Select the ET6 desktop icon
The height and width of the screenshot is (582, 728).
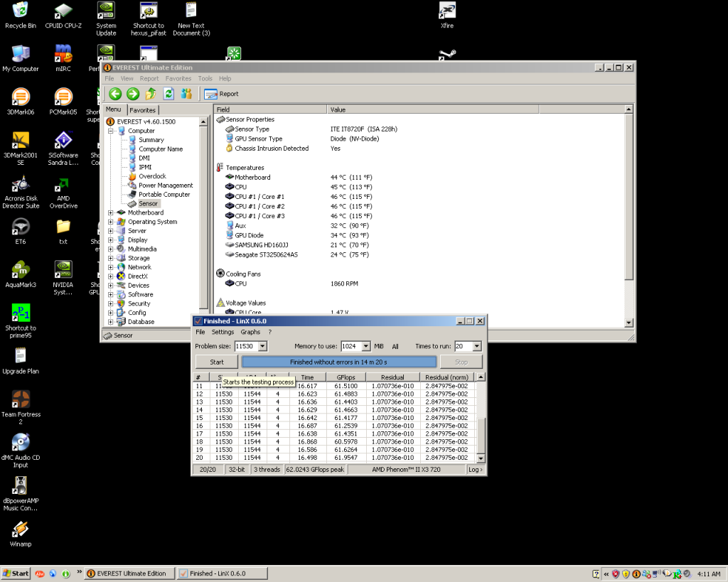pyautogui.click(x=21, y=232)
